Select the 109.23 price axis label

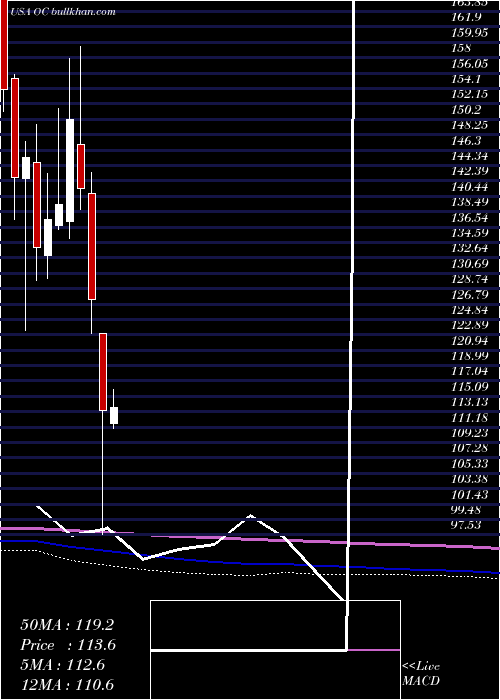(x=470, y=433)
